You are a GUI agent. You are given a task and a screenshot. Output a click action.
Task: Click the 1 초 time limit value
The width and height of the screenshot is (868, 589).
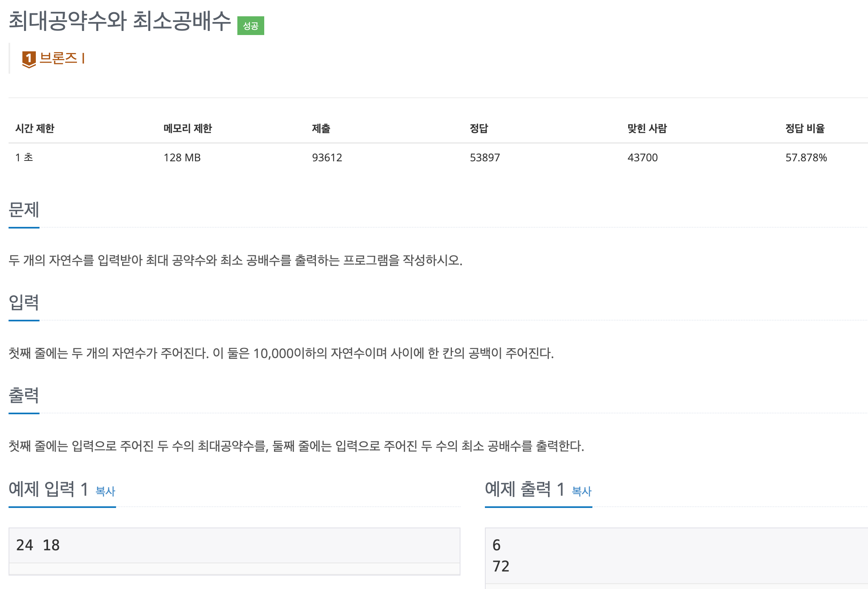click(x=23, y=158)
